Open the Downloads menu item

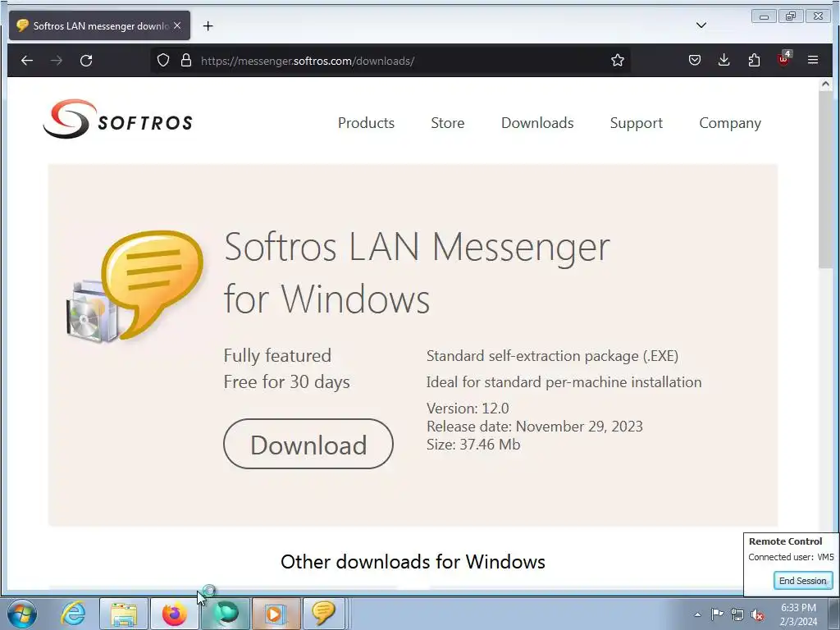pyautogui.click(x=537, y=123)
